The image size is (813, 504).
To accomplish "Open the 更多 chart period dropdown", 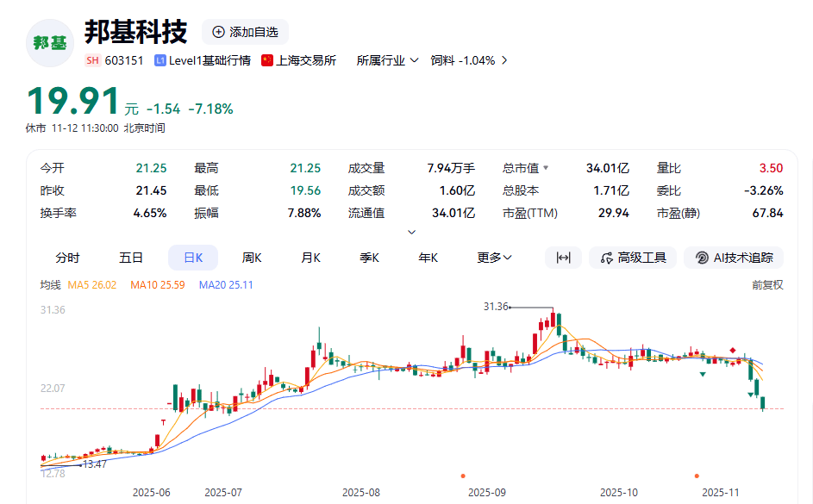I will [x=495, y=258].
